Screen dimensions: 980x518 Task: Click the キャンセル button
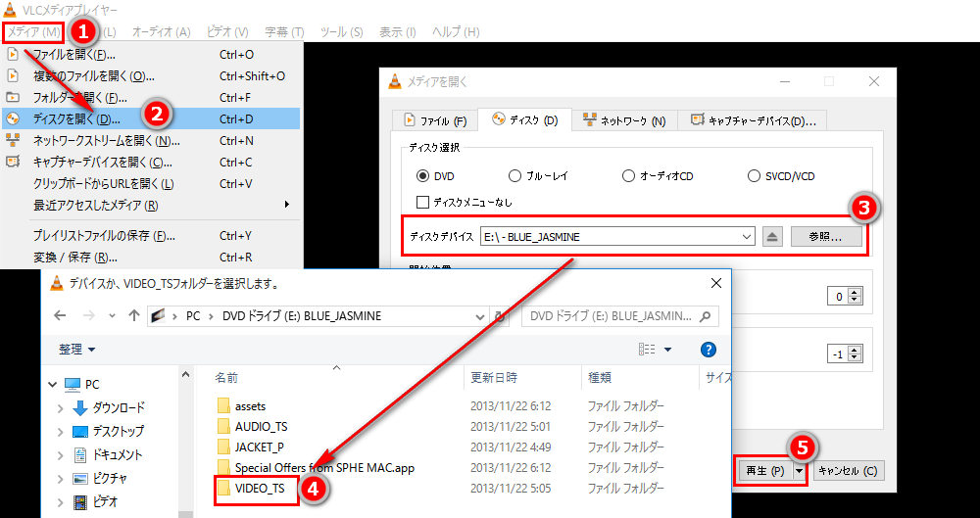click(x=848, y=471)
